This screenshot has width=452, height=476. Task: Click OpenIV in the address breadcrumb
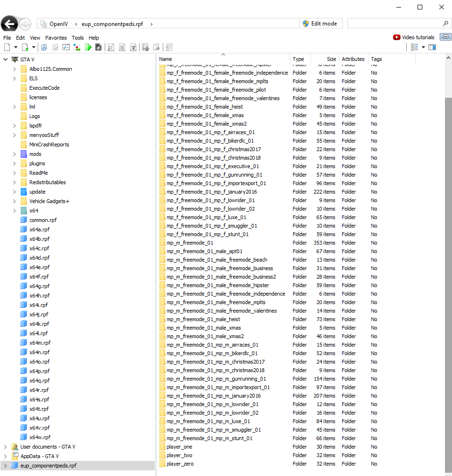click(x=59, y=24)
